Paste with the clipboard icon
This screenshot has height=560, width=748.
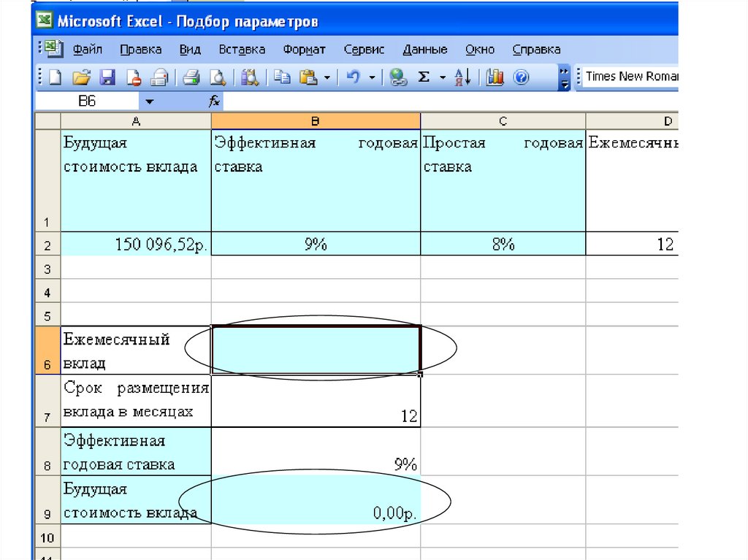click(x=308, y=77)
